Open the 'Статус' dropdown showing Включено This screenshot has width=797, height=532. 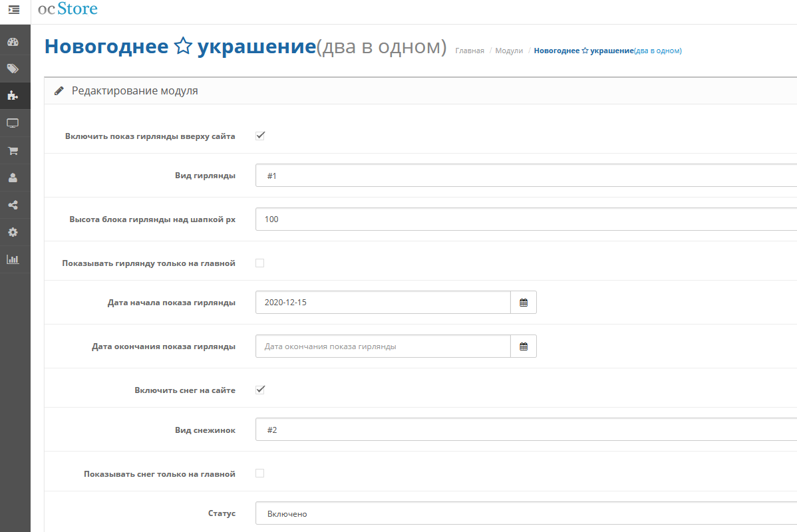coord(526,513)
